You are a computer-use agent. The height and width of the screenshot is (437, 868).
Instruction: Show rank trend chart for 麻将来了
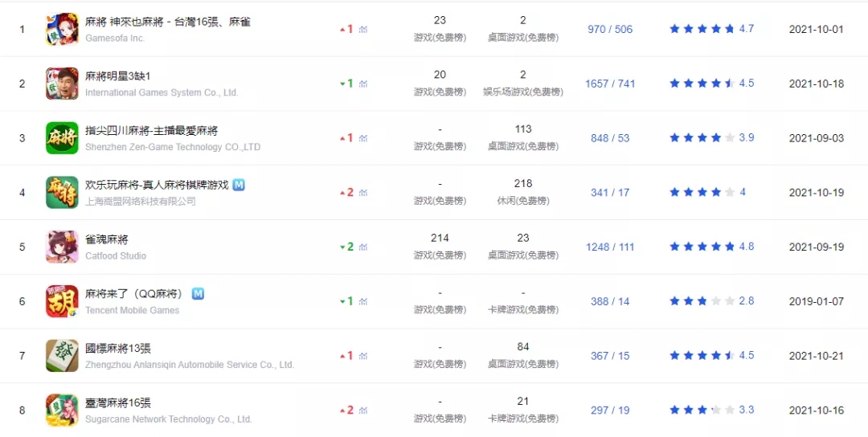tap(363, 301)
